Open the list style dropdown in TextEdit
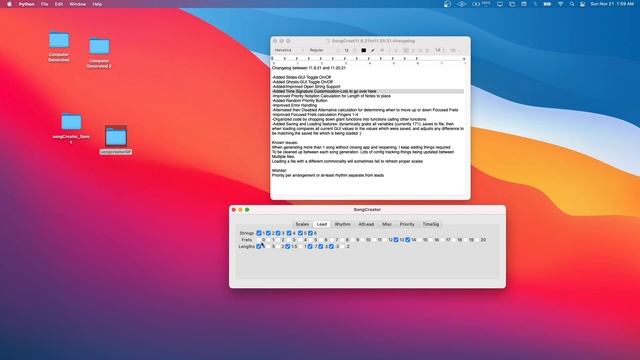This screenshot has height=360, width=640. pos(455,50)
